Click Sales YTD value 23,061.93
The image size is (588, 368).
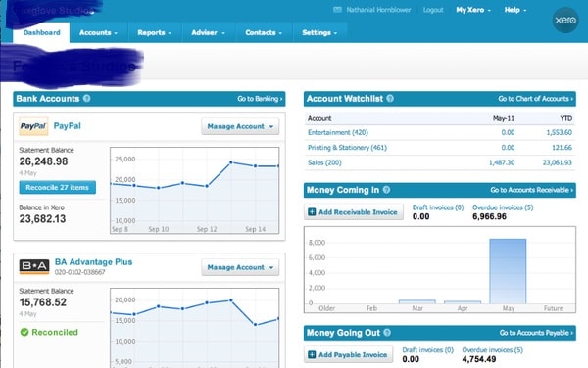pos(558,162)
